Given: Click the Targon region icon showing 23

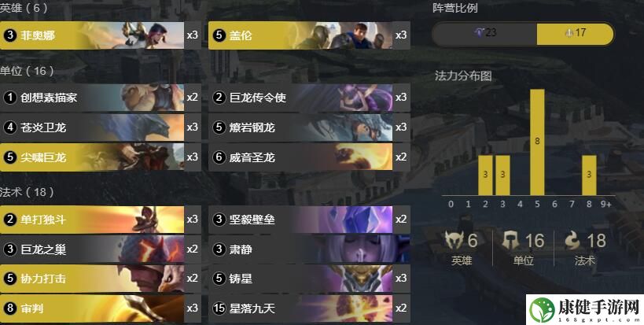Looking at the screenshot, I should (479, 32).
